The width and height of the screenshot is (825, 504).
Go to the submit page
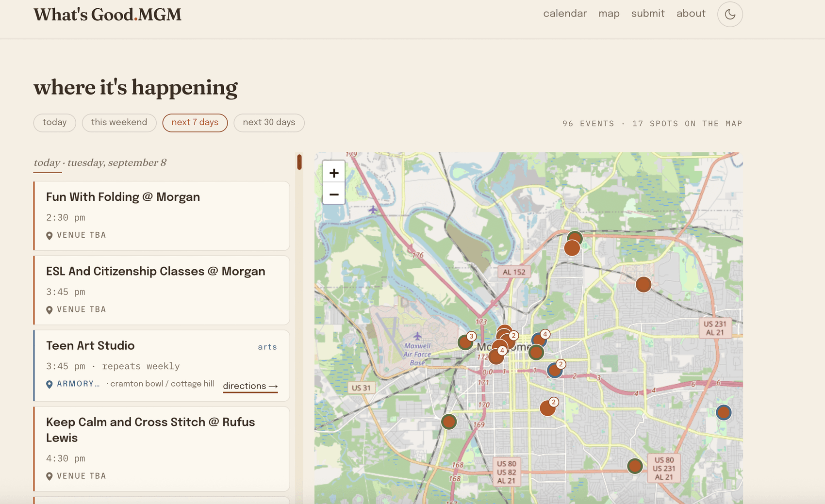point(648,14)
